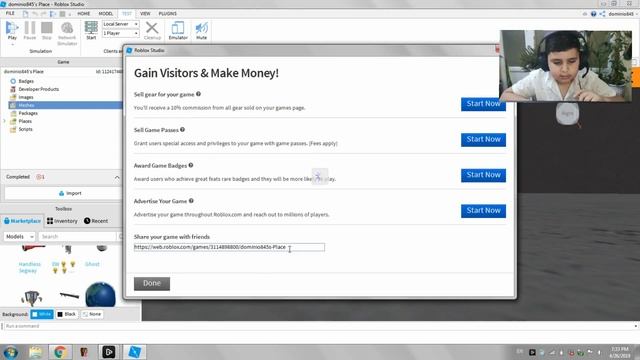Open the Network Simulator tool

pyautogui.click(x=67, y=33)
